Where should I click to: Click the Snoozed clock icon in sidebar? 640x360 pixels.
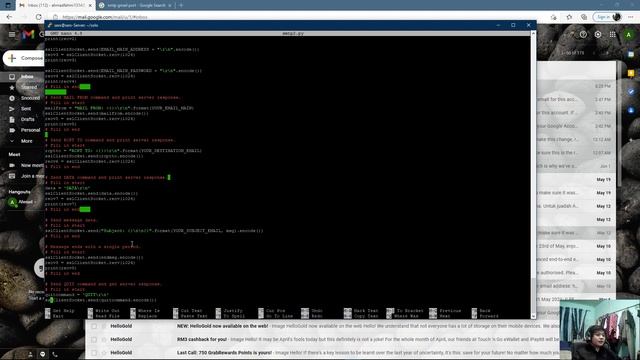click(12, 98)
